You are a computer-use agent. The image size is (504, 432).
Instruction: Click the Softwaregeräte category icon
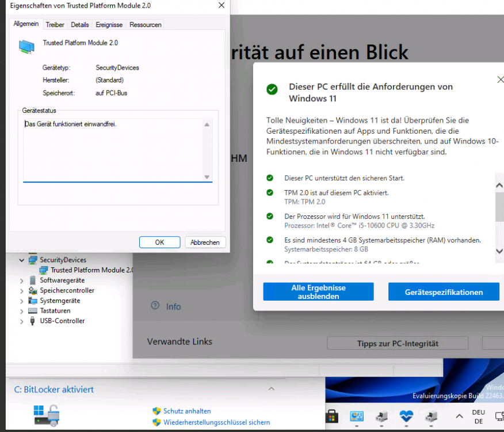[32, 280]
